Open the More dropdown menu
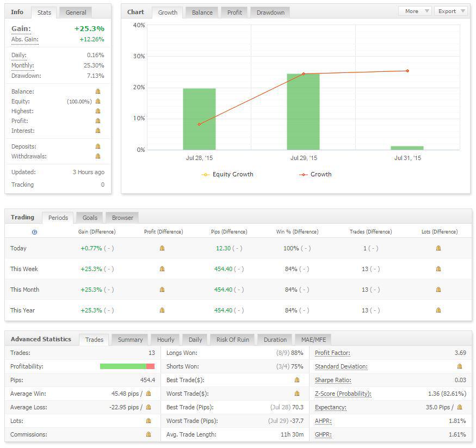Viewport: 476px width, 448px height. (415, 11)
